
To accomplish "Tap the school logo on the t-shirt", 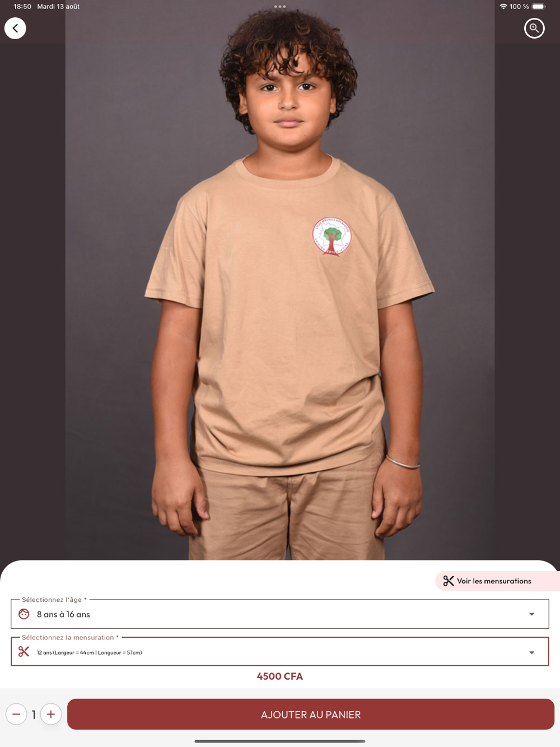I will [332, 236].
